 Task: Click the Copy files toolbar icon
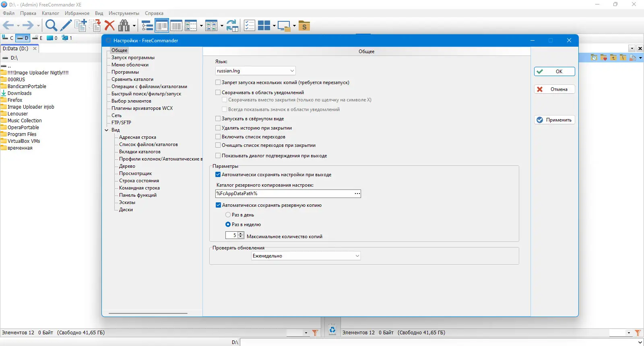[80, 26]
